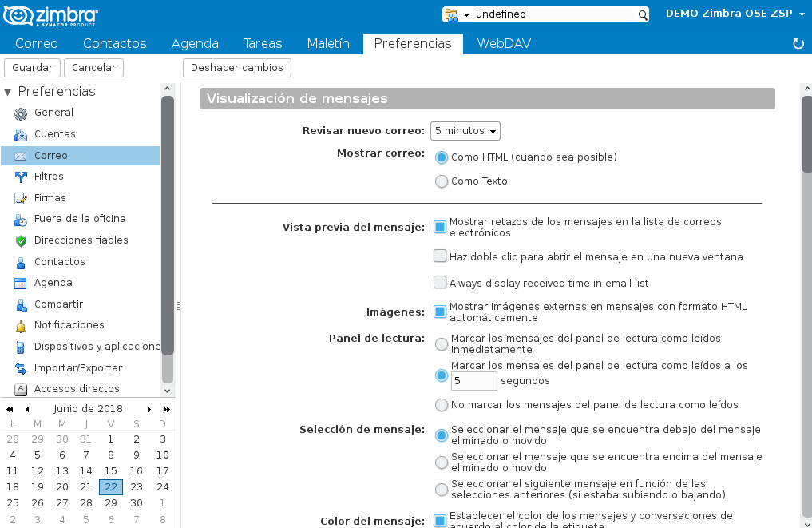Click the Firmas signature icon
Viewport: 812px width, 528px height.
[x=21, y=198]
